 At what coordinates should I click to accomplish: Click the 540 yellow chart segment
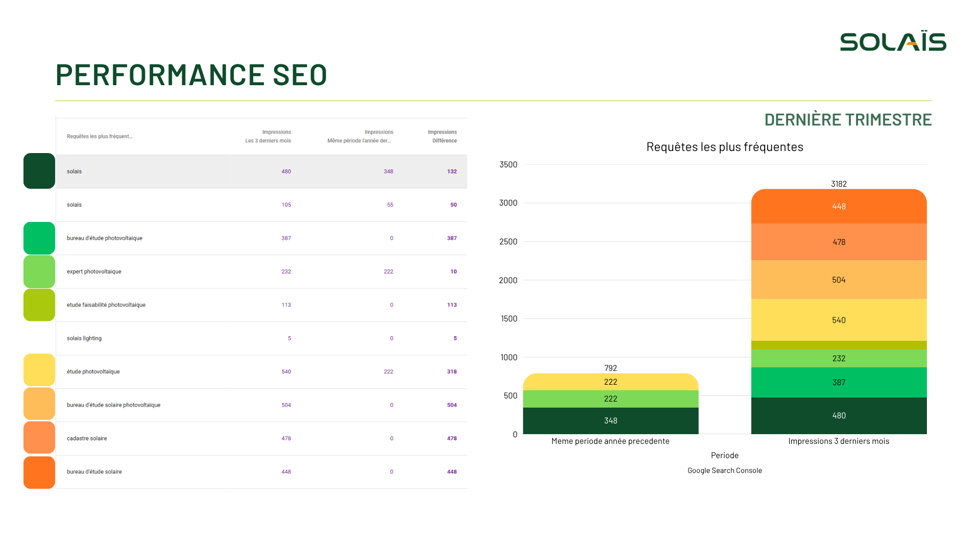coord(839,320)
